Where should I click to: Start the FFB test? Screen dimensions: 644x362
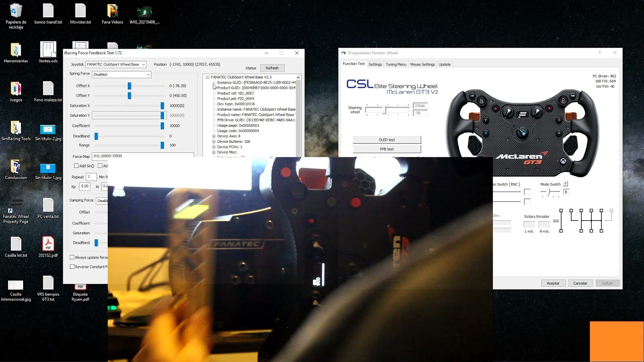click(x=387, y=149)
